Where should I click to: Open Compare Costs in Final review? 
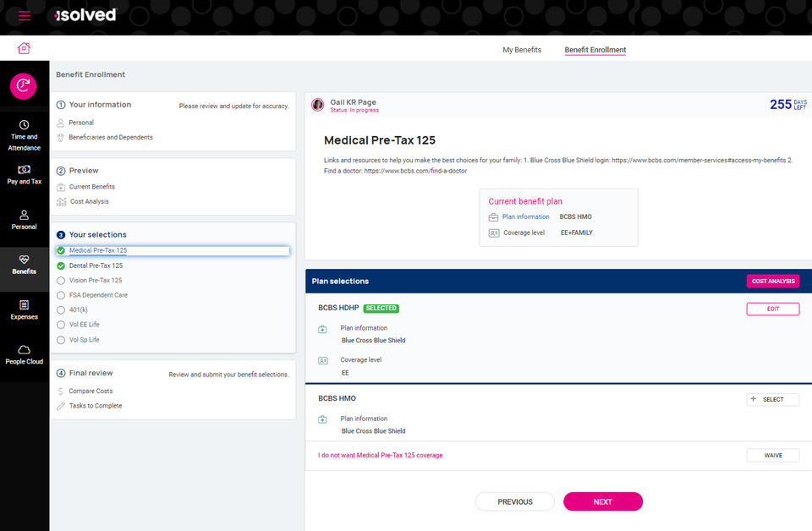[91, 391]
